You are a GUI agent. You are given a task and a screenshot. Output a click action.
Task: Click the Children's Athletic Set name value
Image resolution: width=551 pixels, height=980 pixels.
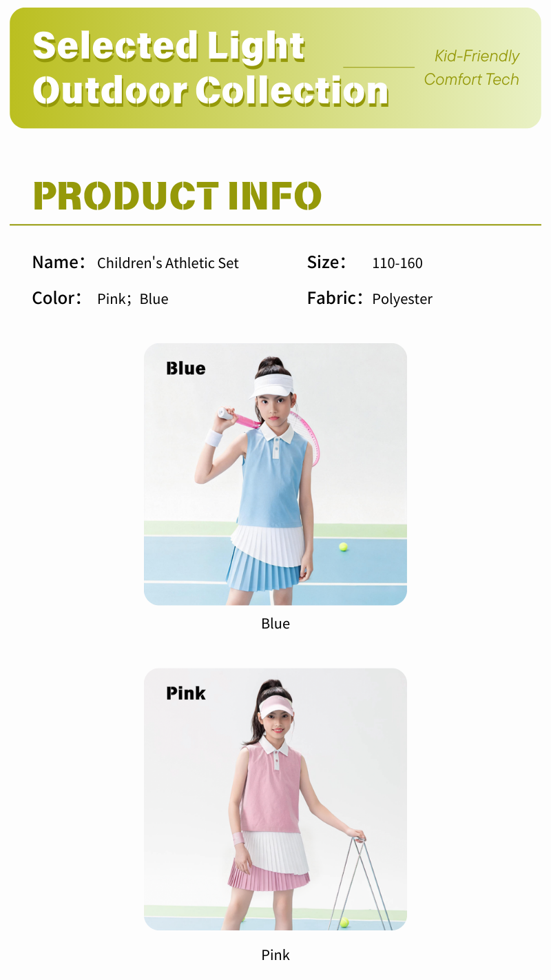[168, 263]
